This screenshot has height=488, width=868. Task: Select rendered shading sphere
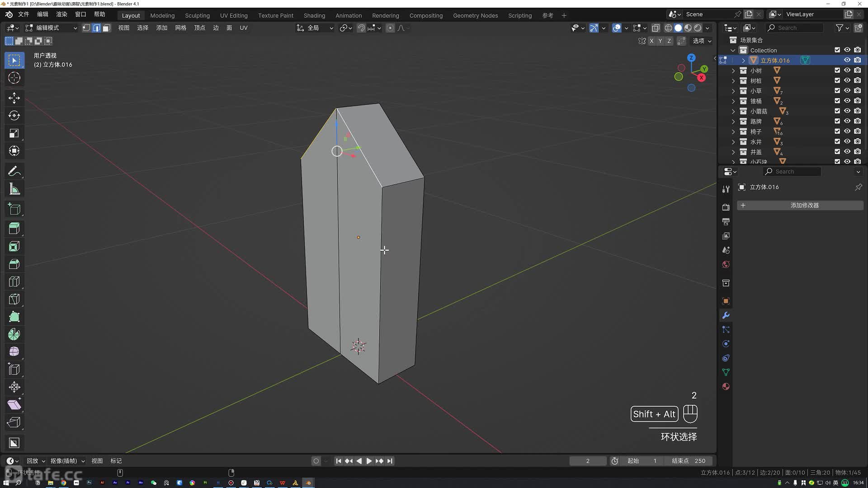tap(698, 28)
